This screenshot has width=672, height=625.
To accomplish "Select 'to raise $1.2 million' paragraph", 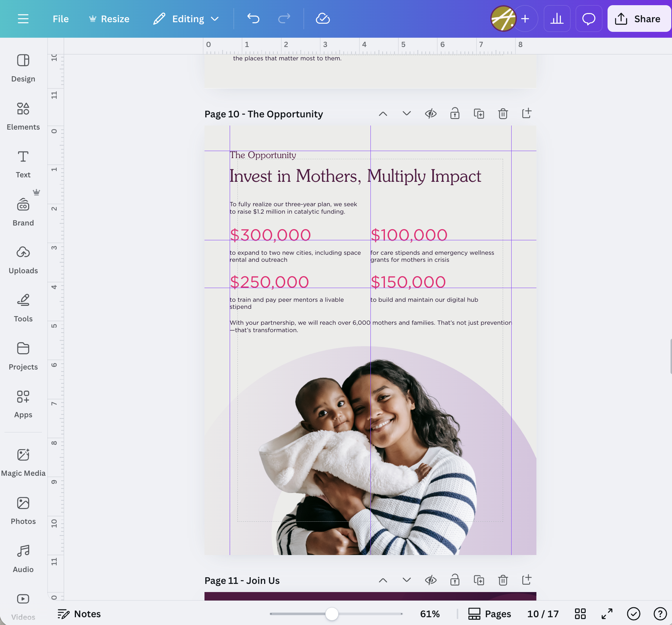I will point(293,208).
